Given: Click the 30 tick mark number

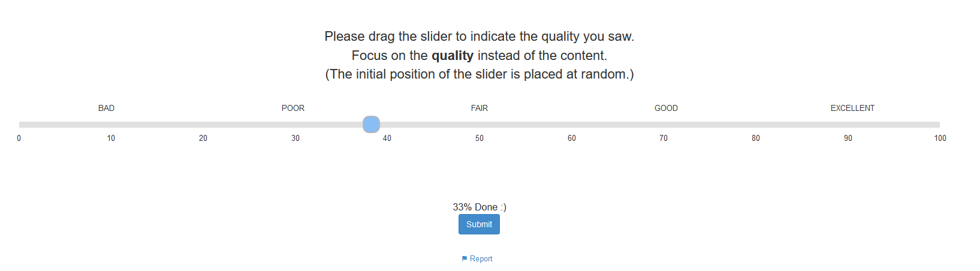Looking at the screenshot, I should tap(295, 138).
